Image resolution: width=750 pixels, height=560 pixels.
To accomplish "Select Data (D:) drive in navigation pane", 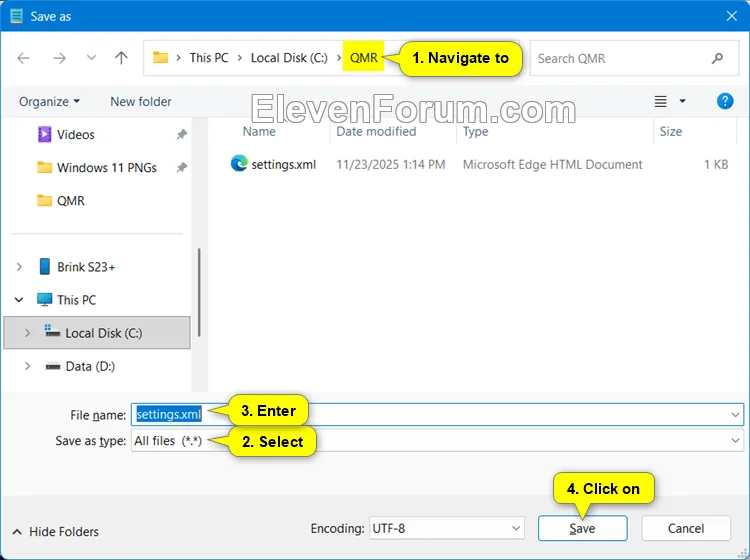I will click(x=90, y=366).
